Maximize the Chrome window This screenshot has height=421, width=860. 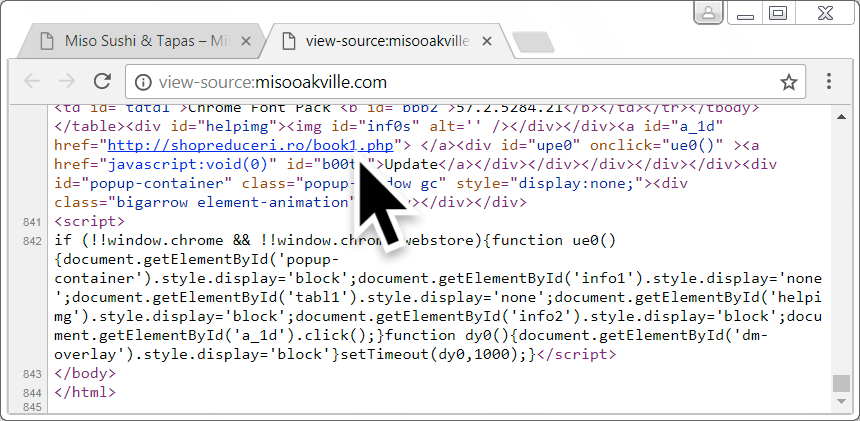(x=778, y=13)
